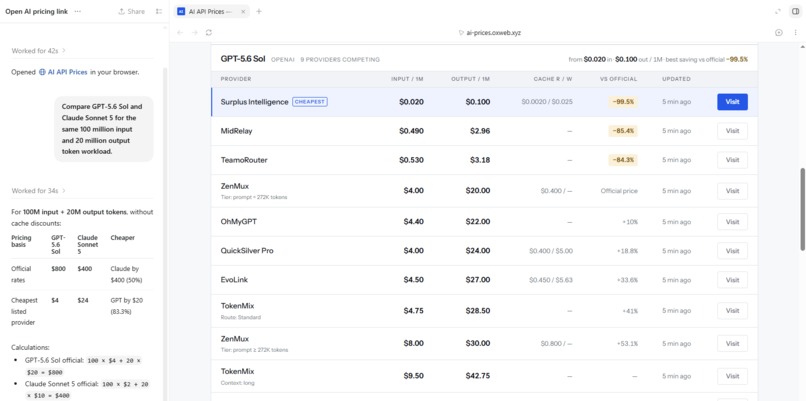Click the expand fullscreen arrows icon
The image size is (806, 401).
778,11
